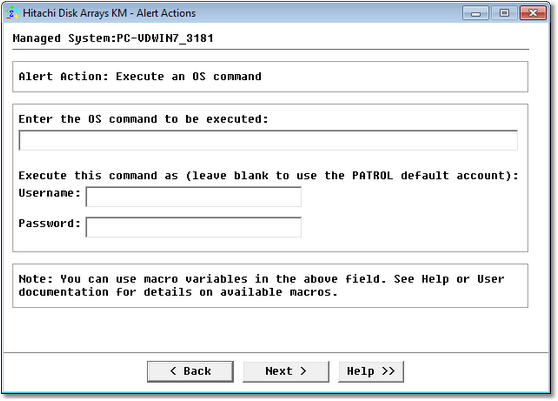Open the Help >> panel
Viewport: 558px width, 401px height.
(x=371, y=371)
